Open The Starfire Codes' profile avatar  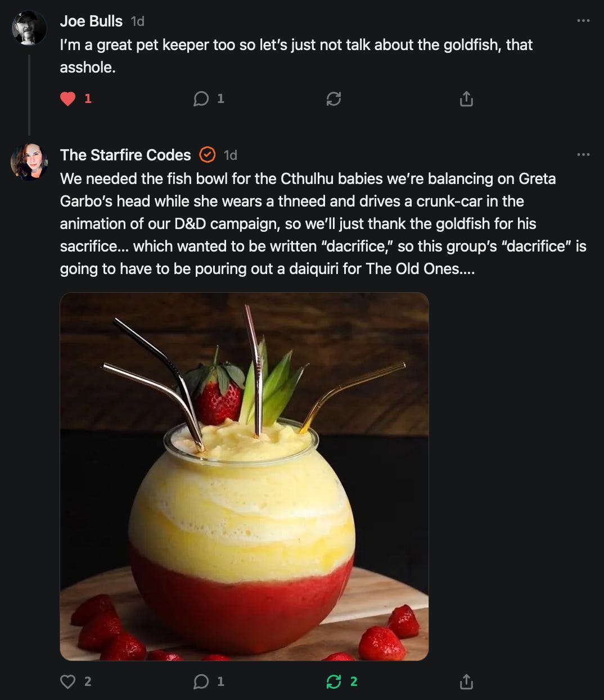[x=29, y=161]
